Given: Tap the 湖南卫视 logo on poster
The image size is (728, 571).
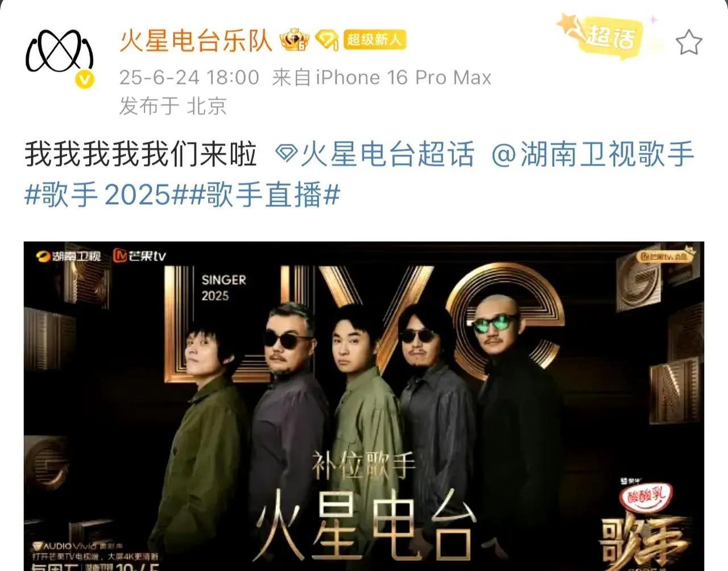Looking at the screenshot, I should [x=68, y=256].
